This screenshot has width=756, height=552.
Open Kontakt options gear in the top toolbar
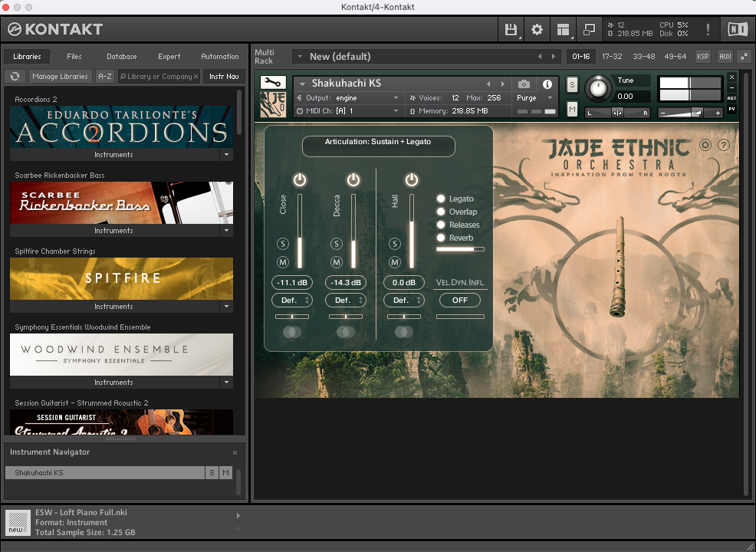tap(537, 29)
